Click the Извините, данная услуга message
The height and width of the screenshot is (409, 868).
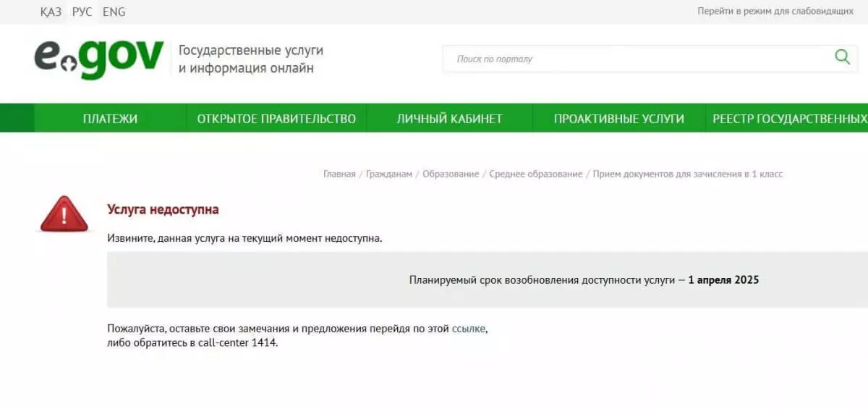click(x=244, y=238)
